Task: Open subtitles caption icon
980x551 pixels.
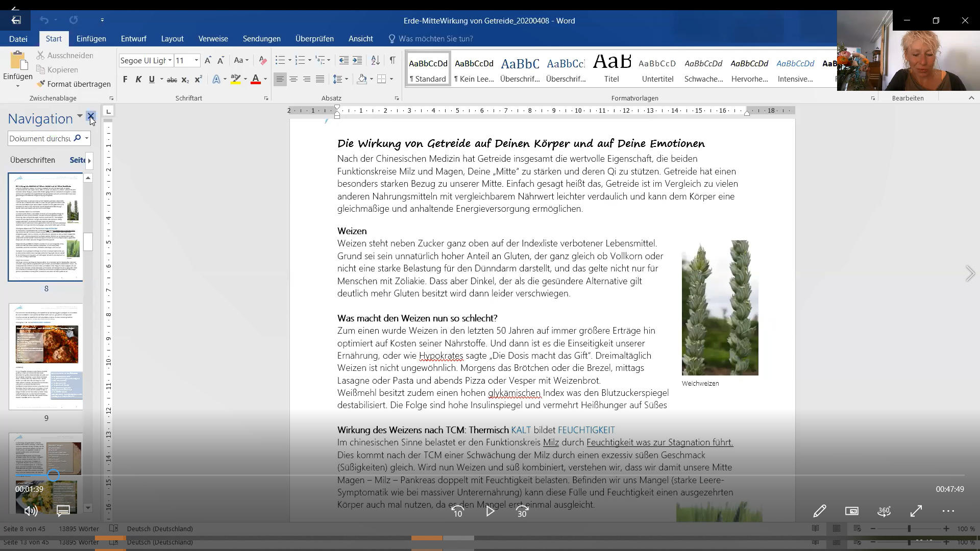Action: 63,511
